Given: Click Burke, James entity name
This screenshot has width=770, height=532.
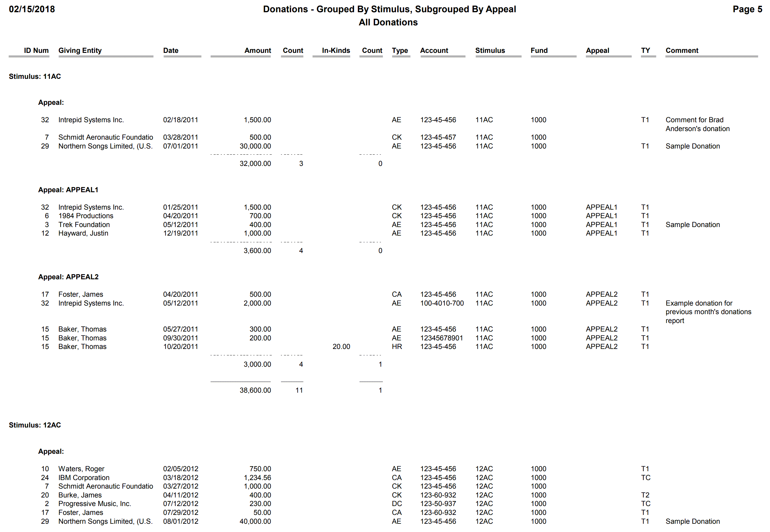Looking at the screenshot, I should 80,495.
